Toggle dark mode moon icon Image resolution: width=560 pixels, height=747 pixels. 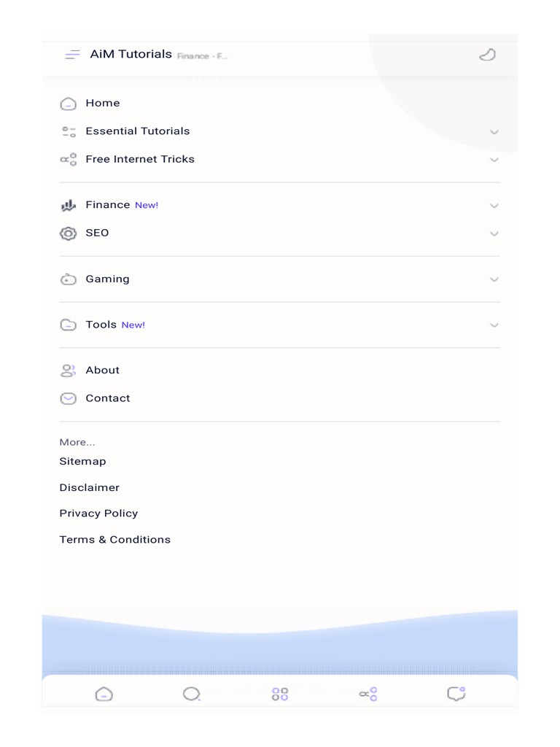coord(487,55)
